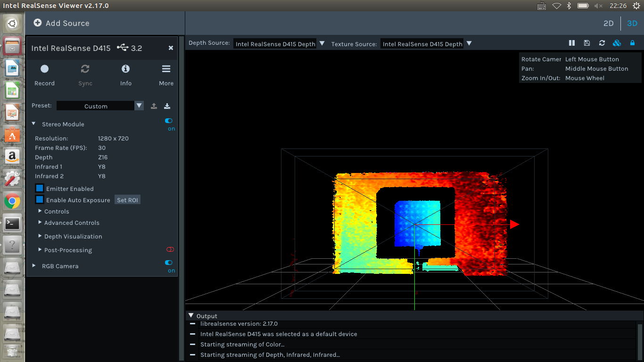Click the Set ROI button

tap(127, 199)
